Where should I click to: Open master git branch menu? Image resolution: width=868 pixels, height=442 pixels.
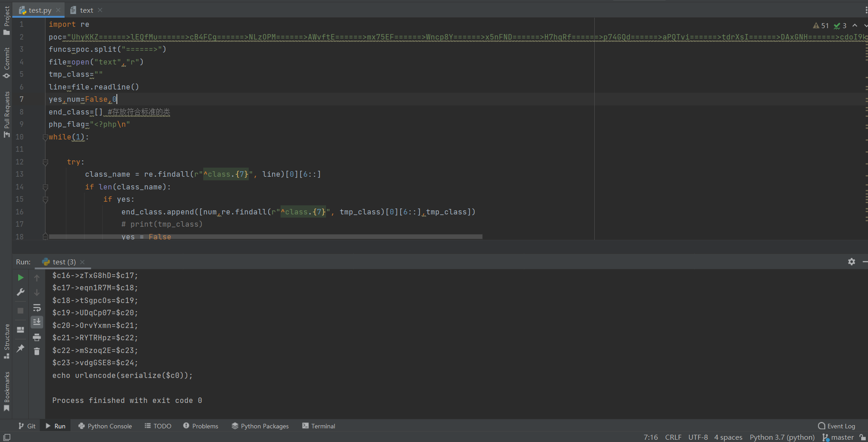pos(838,437)
